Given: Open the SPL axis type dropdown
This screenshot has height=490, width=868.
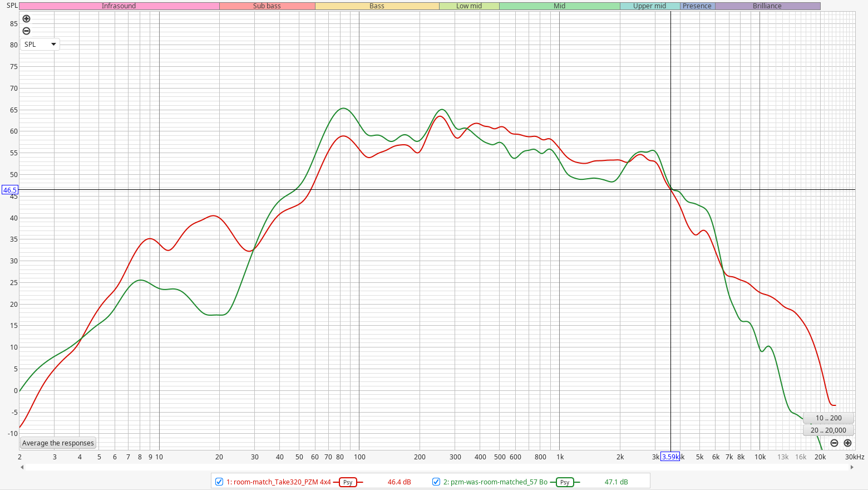Looking at the screenshot, I should (40, 45).
